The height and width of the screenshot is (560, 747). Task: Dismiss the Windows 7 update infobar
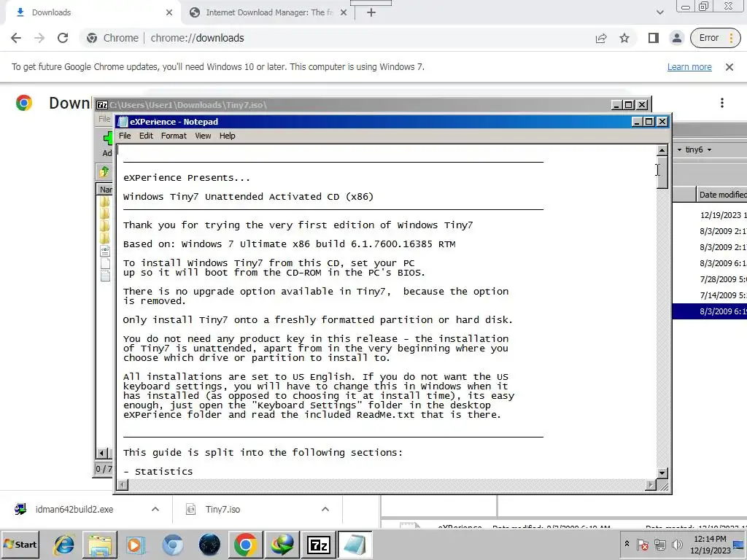(729, 67)
